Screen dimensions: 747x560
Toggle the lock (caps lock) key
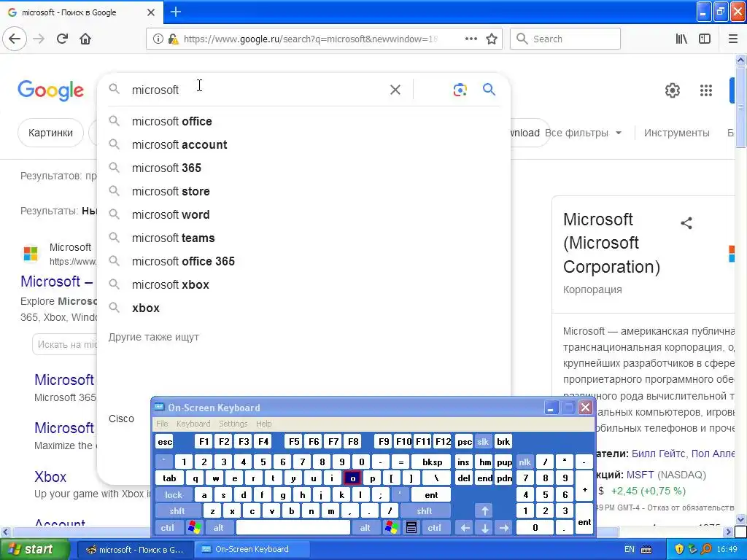coord(174,495)
